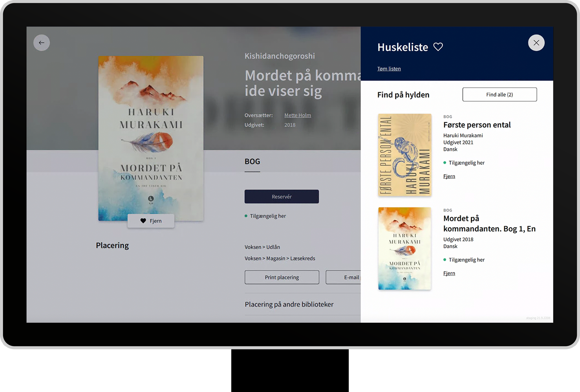Image resolution: width=580 pixels, height=392 pixels.
Task: Click the Reservér button
Action: point(282,197)
